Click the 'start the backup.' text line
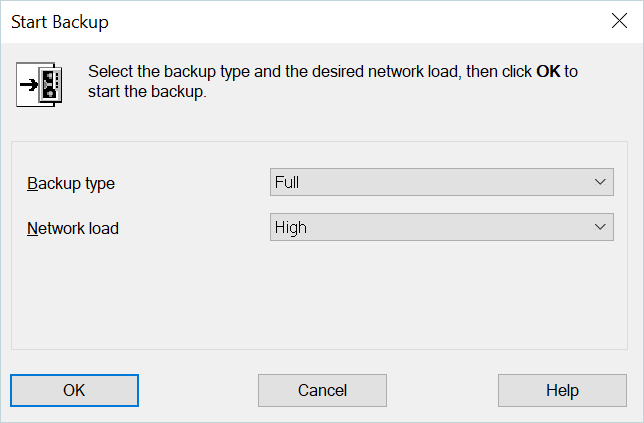This screenshot has width=644, height=423. tap(147, 92)
